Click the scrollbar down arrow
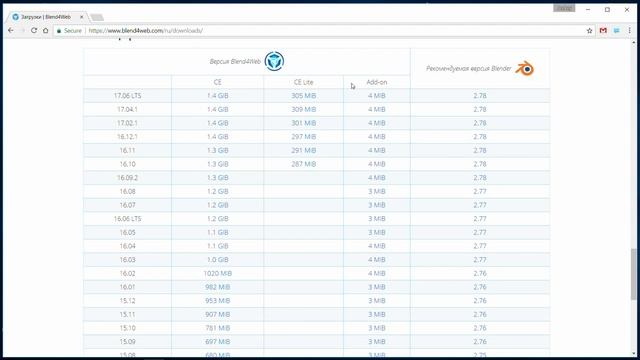640x360 pixels. [x=633, y=353]
